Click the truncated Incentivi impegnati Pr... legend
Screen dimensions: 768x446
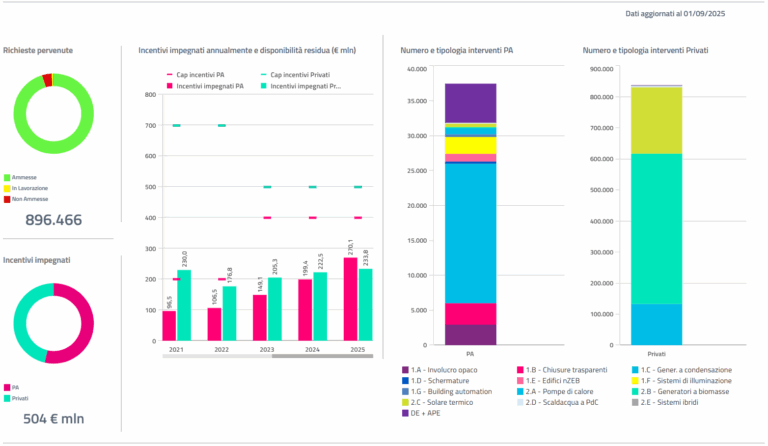tap(301, 86)
